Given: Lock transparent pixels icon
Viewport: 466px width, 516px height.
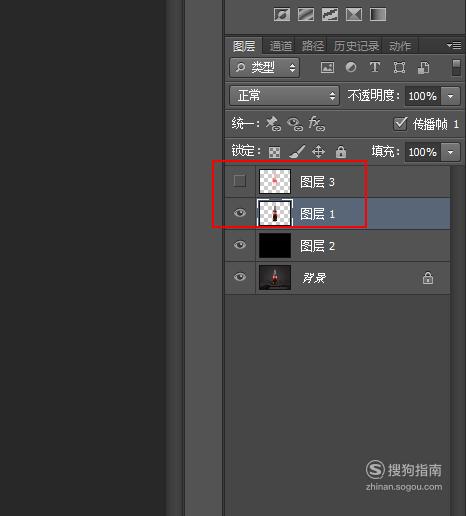Looking at the screenshot, I should coord(274,152).
